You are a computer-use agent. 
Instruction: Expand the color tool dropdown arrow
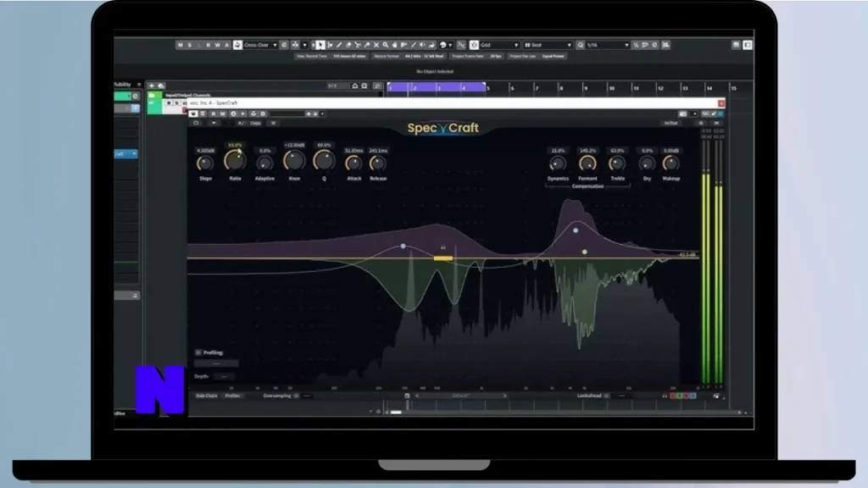tap(450, 45)
